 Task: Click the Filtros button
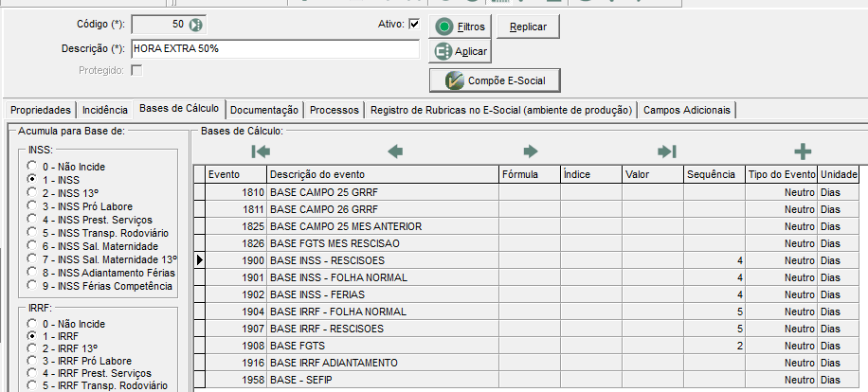point(460,27)
